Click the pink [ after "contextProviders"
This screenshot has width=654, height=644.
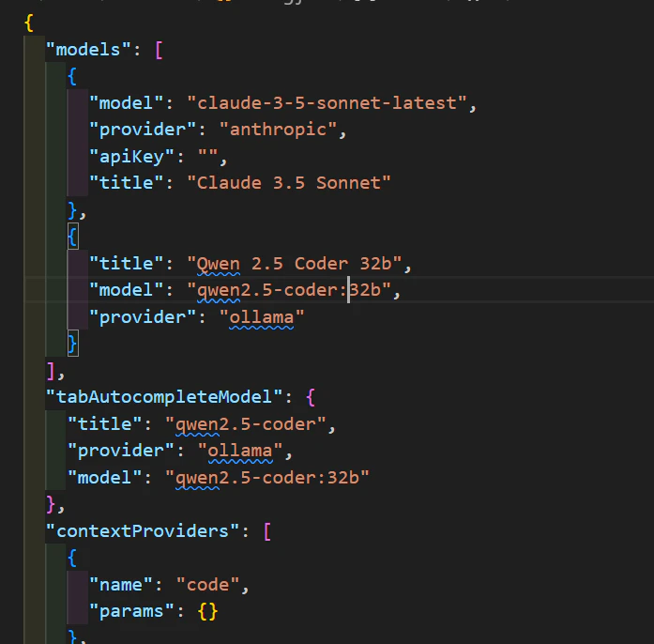pos(266,531)
